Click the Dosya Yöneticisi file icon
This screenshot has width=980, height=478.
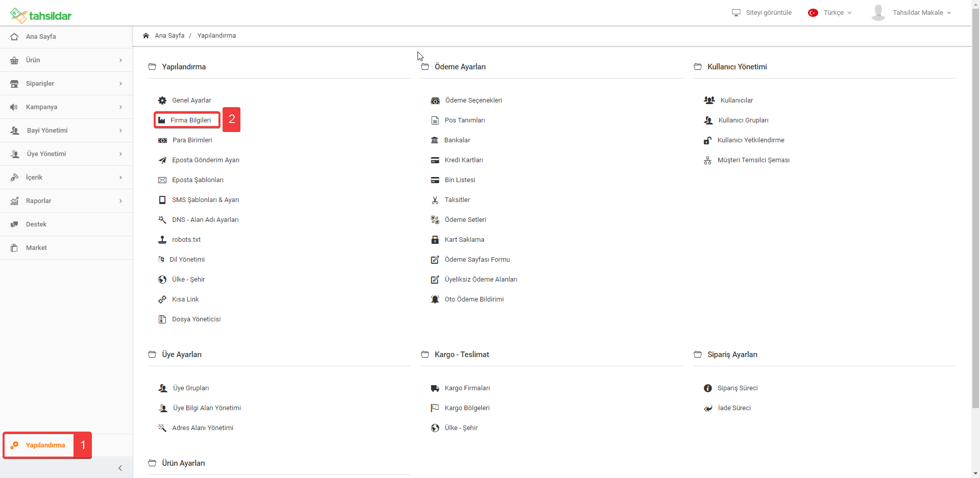[x=162, y=319]
